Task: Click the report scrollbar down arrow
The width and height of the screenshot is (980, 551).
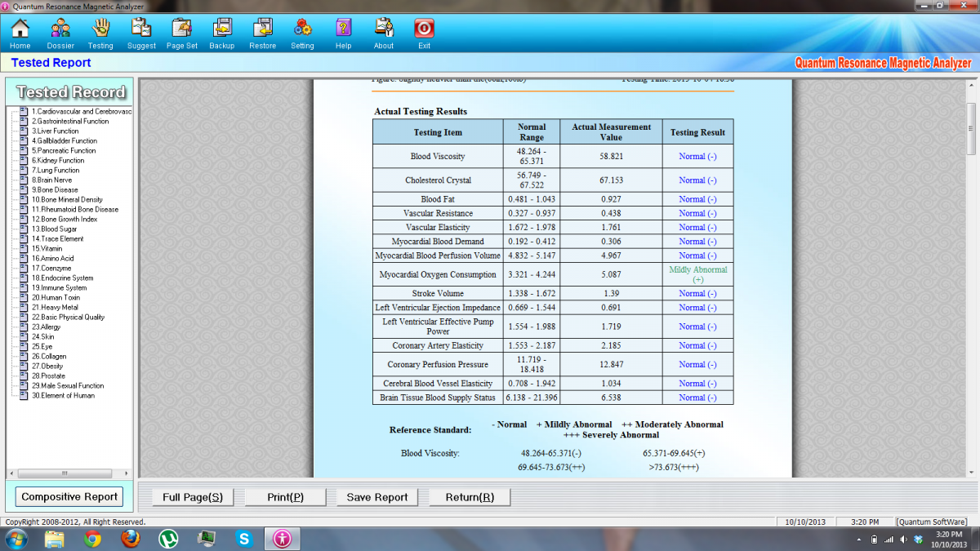Action: click(x=971, y=473)
